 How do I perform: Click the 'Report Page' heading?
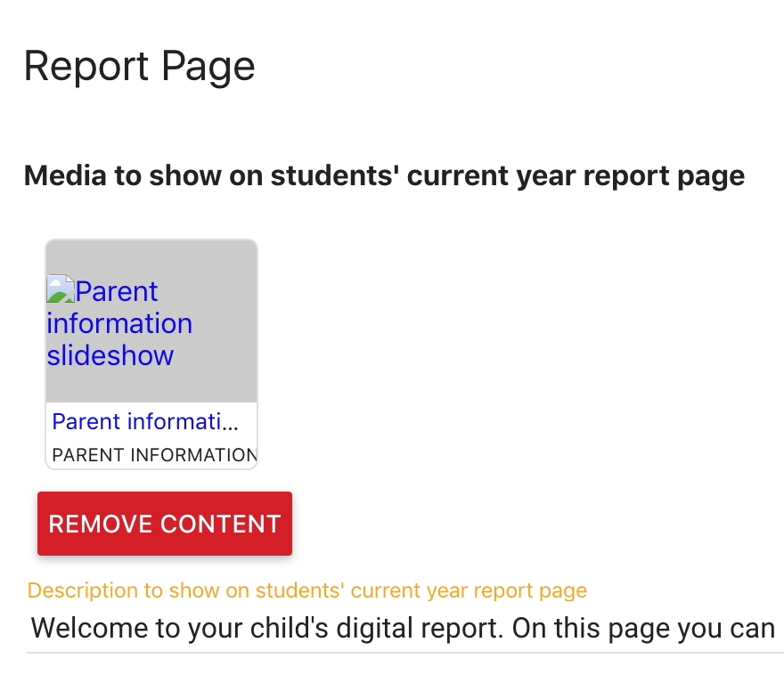pyautogui.click(x=140, y=66)
